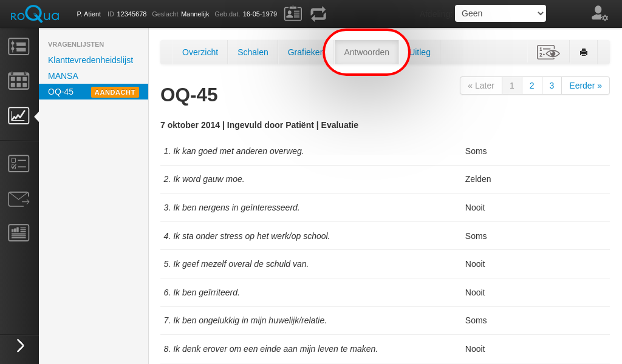Click the Geslacht value Mannelijk
The image size is (622, 364).
pos(195,15)
